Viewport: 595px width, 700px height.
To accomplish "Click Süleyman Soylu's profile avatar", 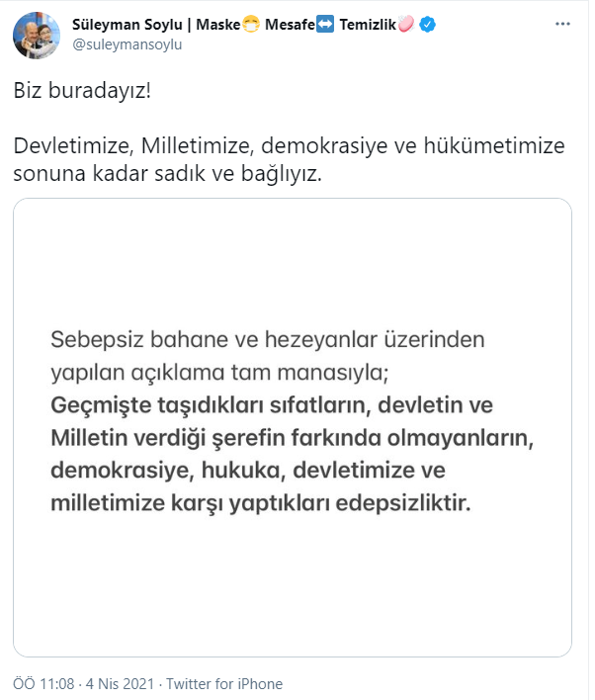I will 36,36.
